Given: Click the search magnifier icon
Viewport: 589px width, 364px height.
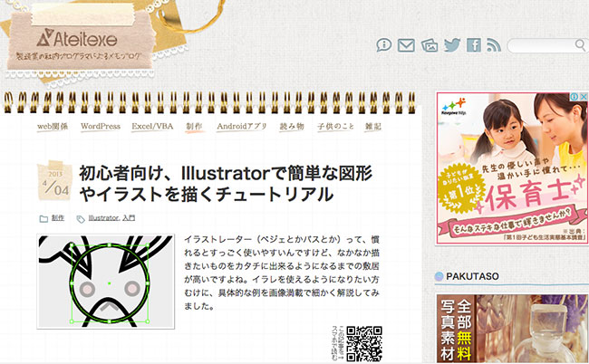Looking at the screenshot, I should click(580, 45).
